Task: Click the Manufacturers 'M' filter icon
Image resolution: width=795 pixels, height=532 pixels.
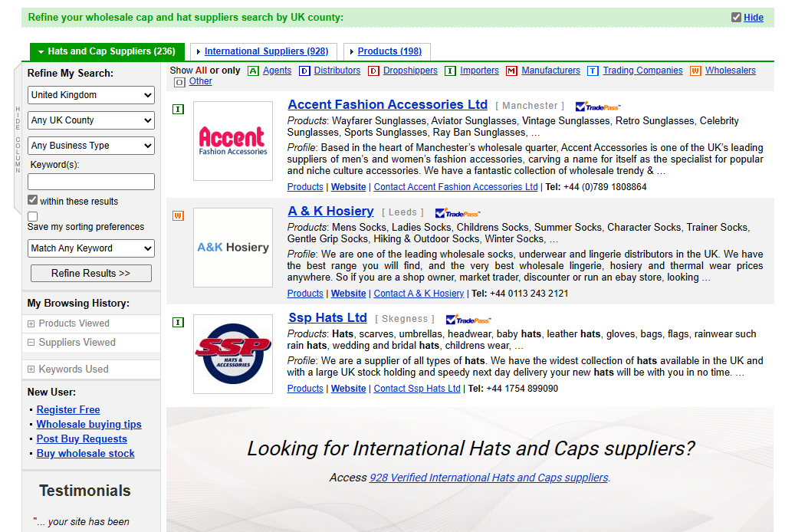Action: pyautogui.click(x=511, y=71)
